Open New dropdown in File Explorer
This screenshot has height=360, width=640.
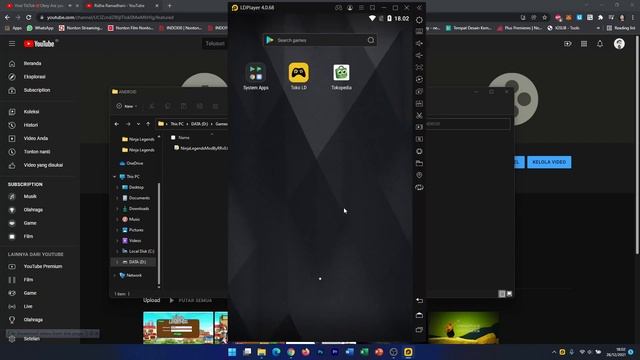(127, 106)
